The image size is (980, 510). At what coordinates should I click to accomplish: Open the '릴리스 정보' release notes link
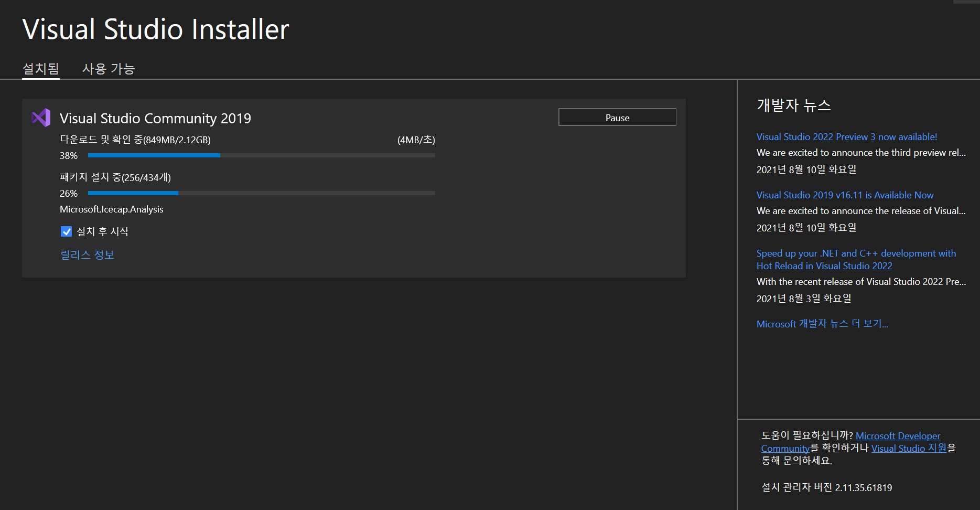click(x=87, y=255)
